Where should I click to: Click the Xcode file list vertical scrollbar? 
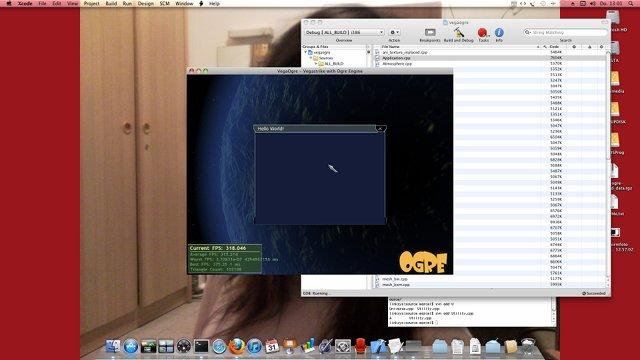pos(608,167)
